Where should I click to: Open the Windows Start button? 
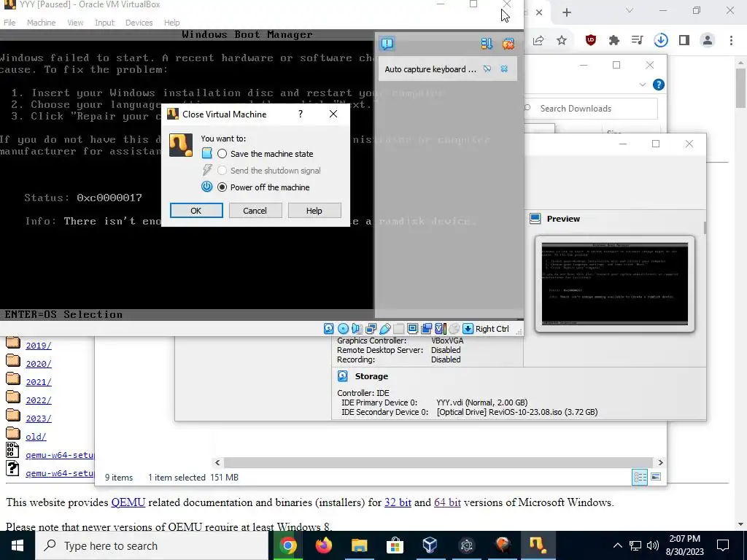coord(18,545)
